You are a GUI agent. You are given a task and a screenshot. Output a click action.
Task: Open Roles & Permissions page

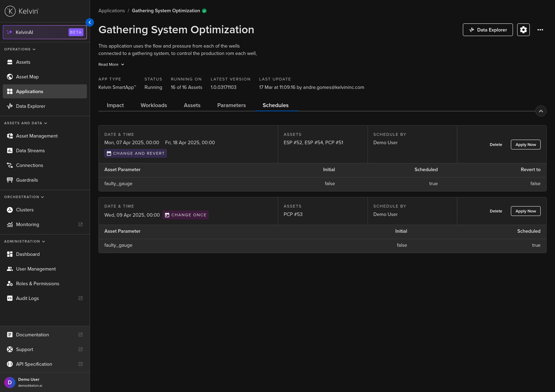[37, 283]
